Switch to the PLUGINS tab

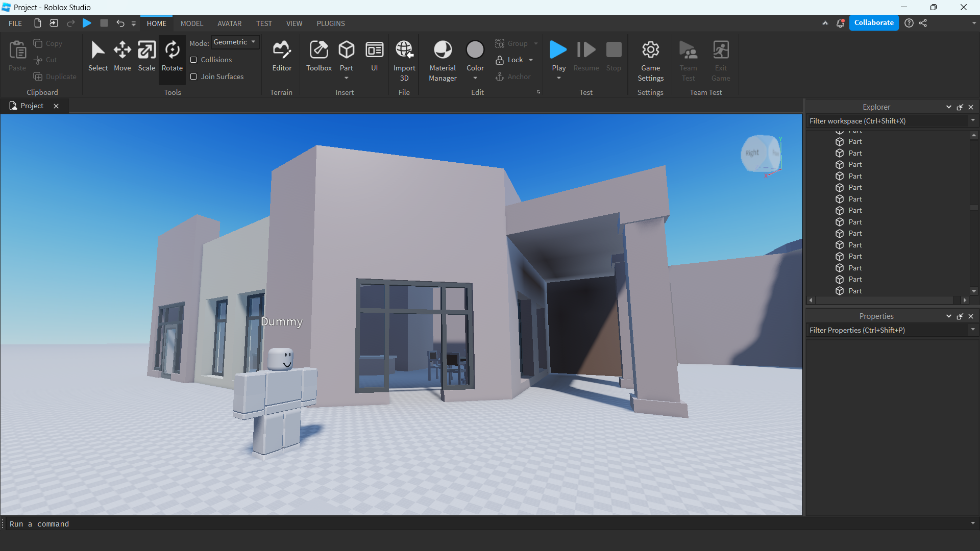(x=331, y=23)
